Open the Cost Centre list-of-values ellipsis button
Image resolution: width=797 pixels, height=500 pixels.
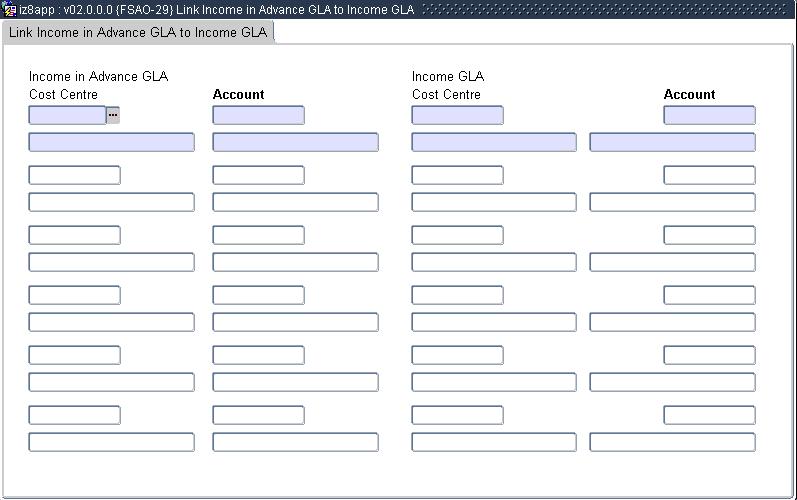tap(113, 115)
